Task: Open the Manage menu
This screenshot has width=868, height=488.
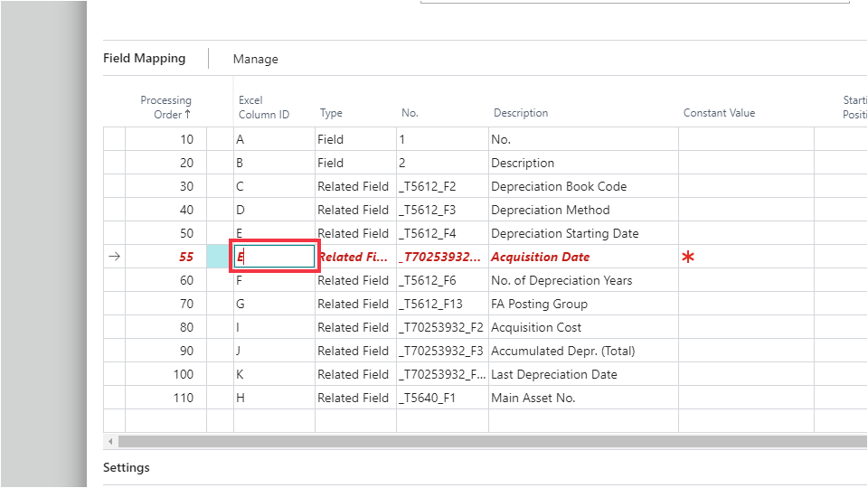Action: 255,59
